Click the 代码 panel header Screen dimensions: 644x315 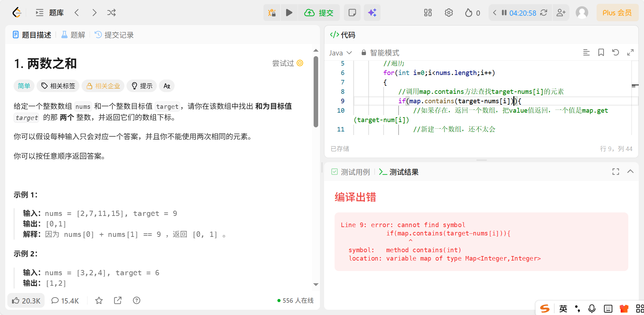coord(343,35)
